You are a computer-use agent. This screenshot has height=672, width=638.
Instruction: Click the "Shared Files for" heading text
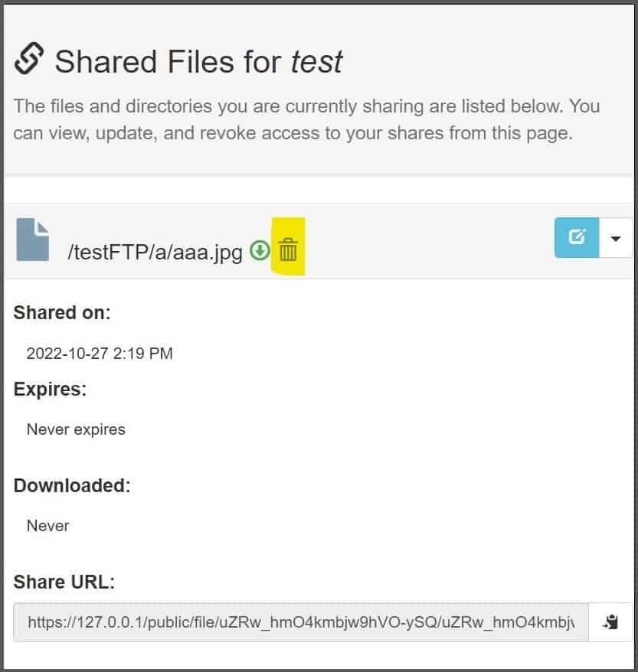pos(168,61)
